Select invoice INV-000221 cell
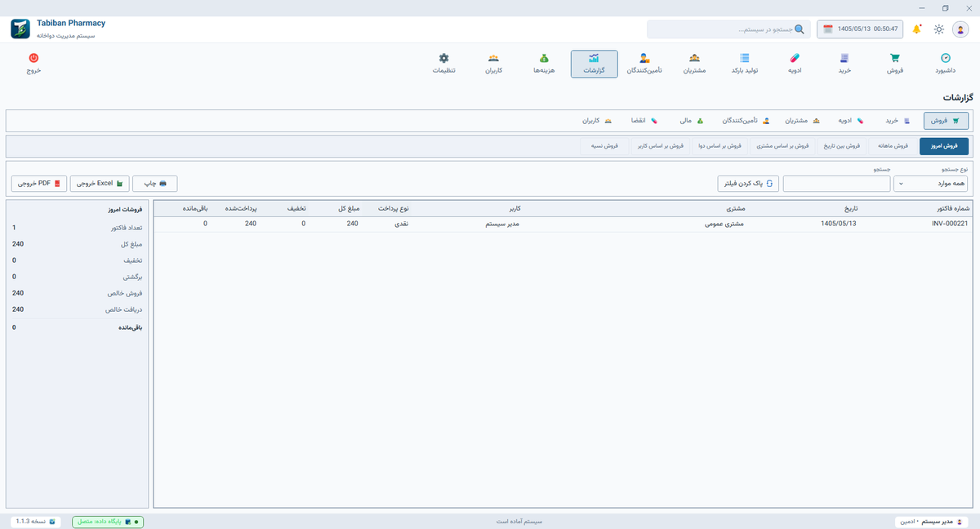Screen dimensions: 980x529 950,223
